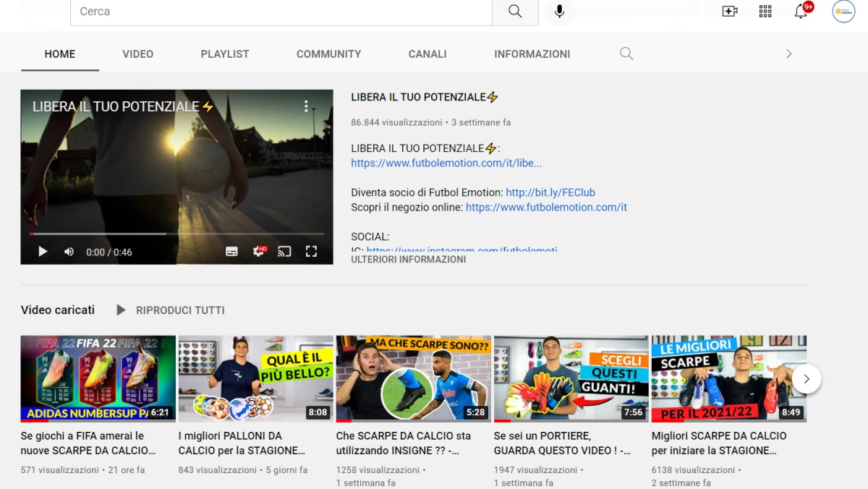This screenshot has width=868, height=489.
Task: Show more channel tabs with the right chevron
Action: coord(788,54)
